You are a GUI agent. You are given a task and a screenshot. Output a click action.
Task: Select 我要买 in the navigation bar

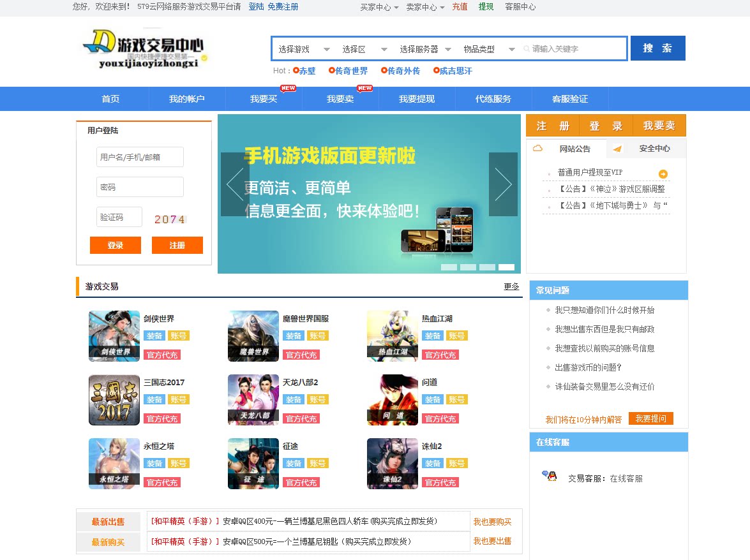click(264, 99)
